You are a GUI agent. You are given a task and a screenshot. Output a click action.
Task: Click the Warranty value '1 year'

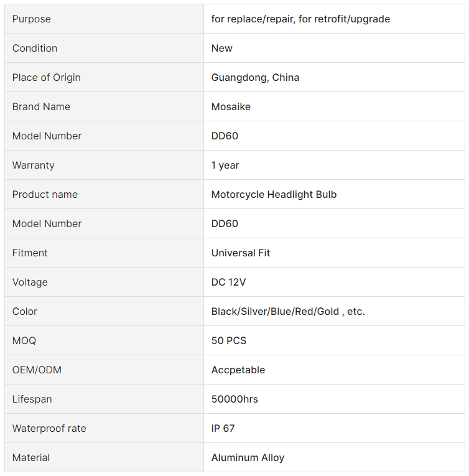(225, 165)
